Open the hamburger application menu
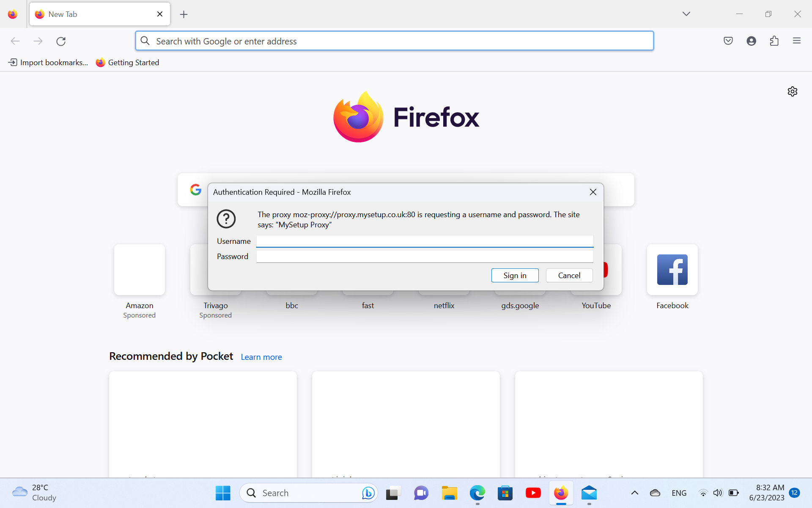This screenshot has height=508, width=812. tap(797, 41)
